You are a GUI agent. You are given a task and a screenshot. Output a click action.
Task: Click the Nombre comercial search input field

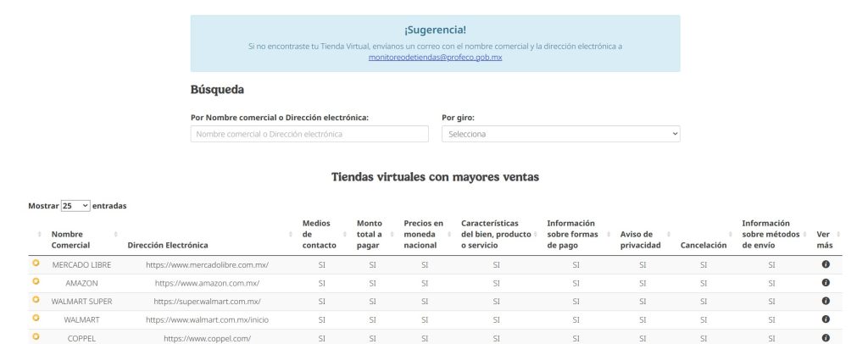[309, 134]
